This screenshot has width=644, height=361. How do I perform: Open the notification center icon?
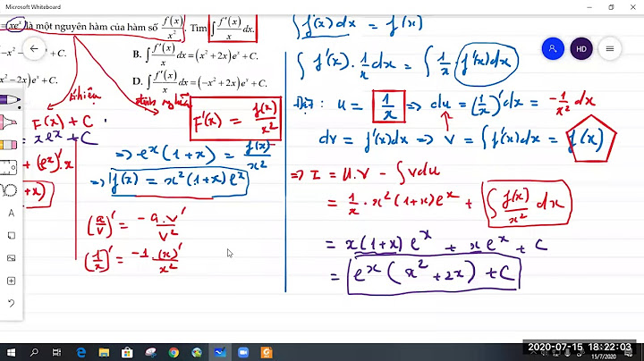pyautogui.click(x=629, y=353)
